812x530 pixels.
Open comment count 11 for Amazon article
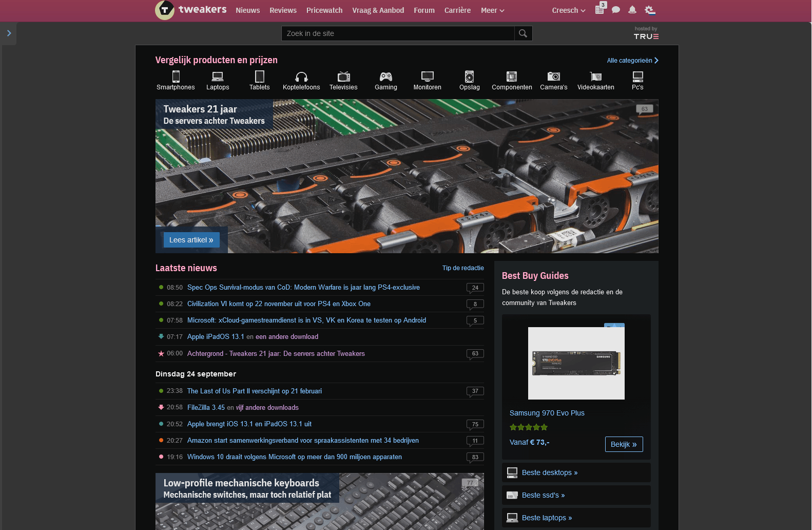(x=475, y=441)
